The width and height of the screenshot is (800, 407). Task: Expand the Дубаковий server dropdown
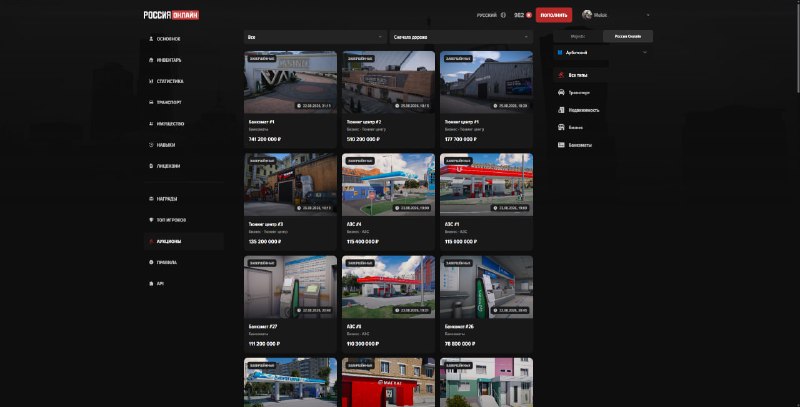603,53
